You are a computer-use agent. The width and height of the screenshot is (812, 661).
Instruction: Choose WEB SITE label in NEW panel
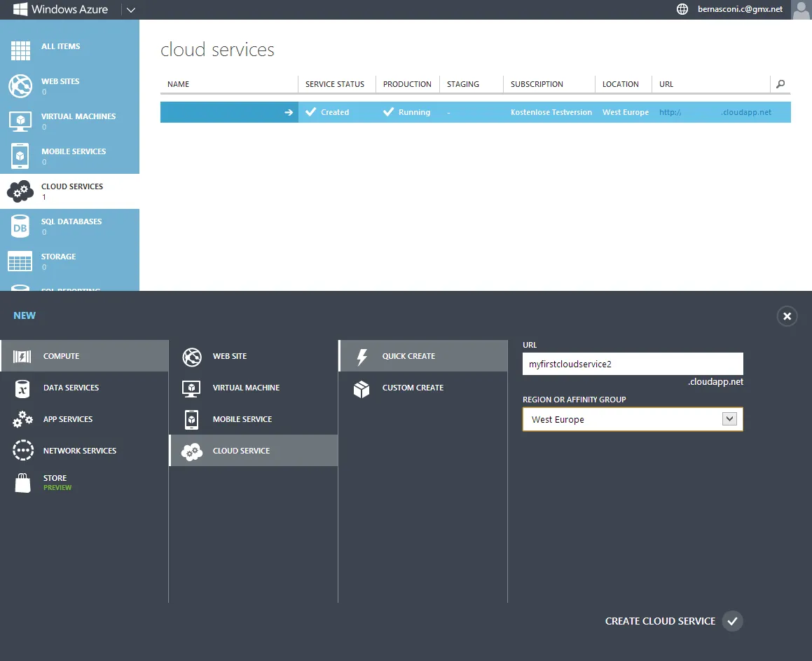(x=229, y=356)
